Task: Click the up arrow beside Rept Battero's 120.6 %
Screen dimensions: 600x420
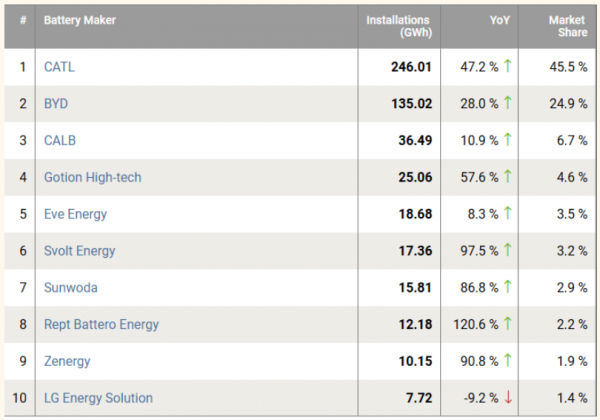Action: click(509, 324)
